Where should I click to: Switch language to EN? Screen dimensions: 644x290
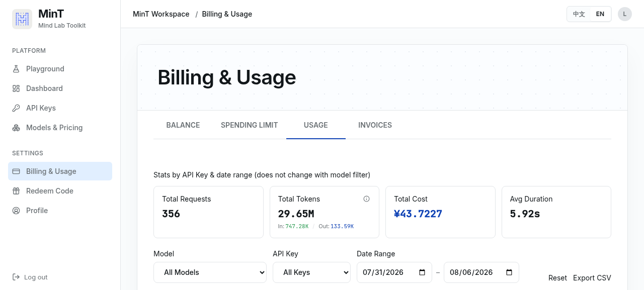[x=600, y=14]
